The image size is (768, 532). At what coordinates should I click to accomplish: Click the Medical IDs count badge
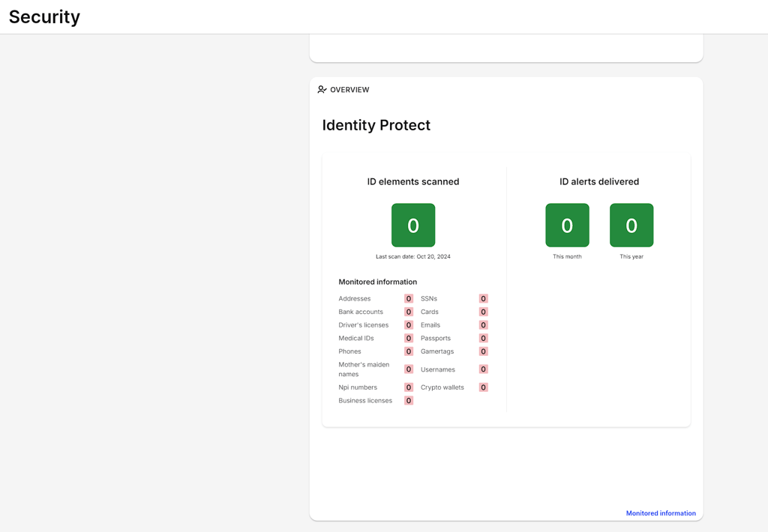409,338
